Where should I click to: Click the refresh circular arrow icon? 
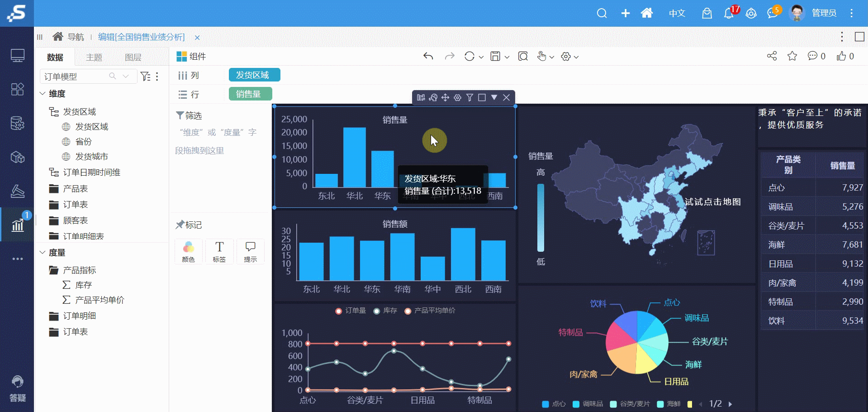coord(470,56)
